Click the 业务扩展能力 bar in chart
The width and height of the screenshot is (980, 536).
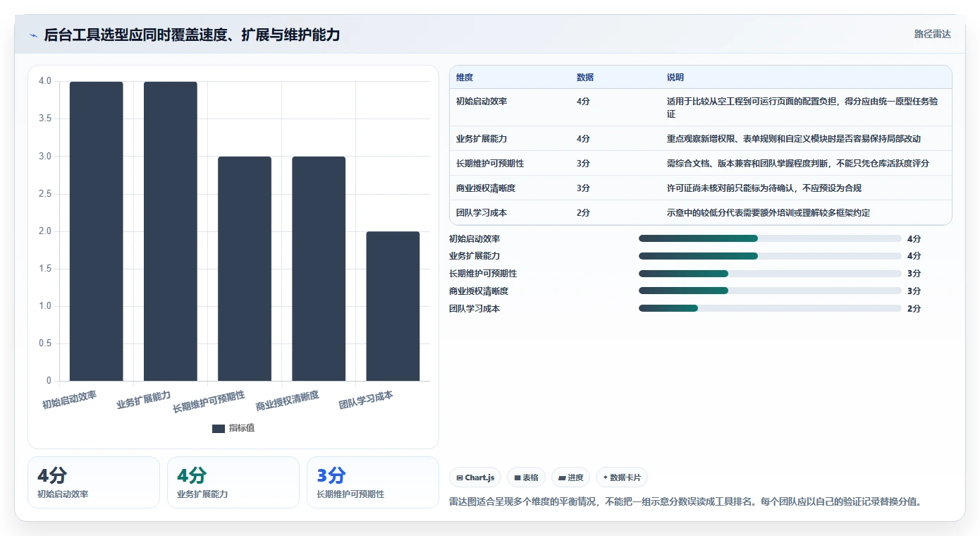[x=171, y=231]
